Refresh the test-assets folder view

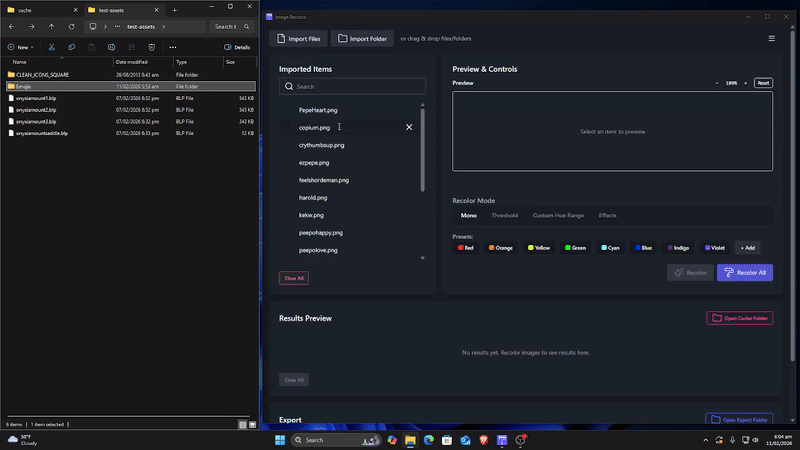point(71,27)
